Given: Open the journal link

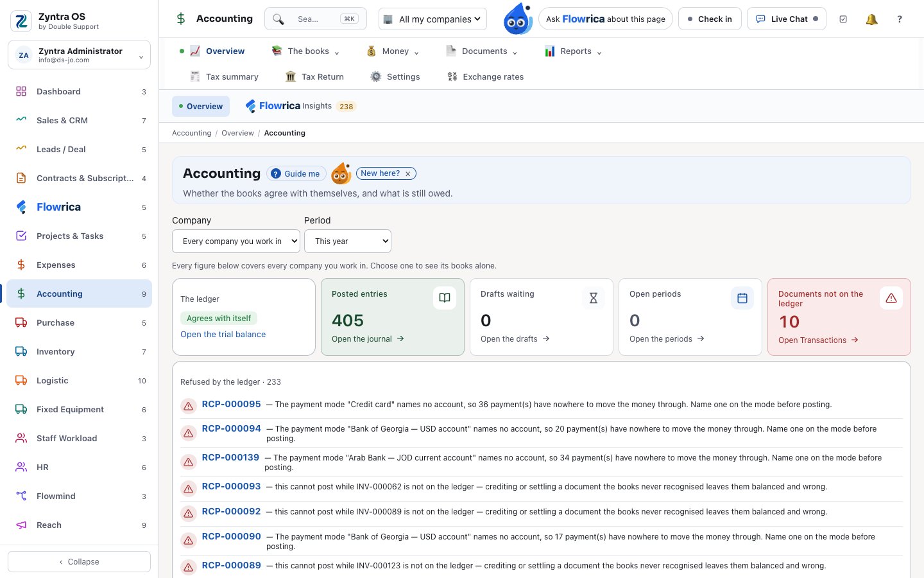Looking at the screenshot, I should pos(368,339).
